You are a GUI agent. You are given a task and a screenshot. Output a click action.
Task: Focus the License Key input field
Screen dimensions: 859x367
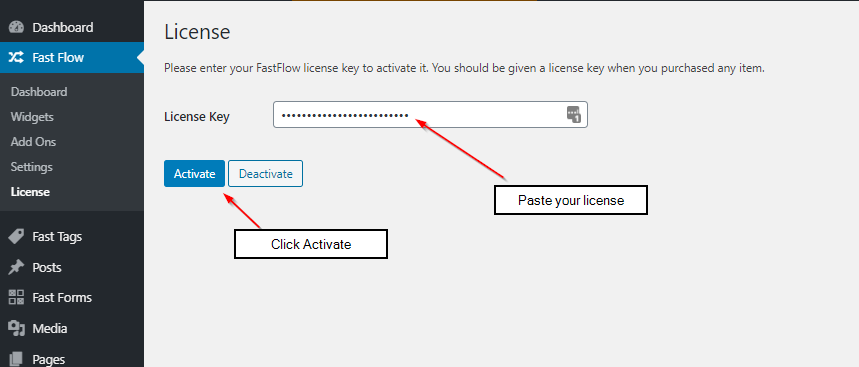click(430, 114)
